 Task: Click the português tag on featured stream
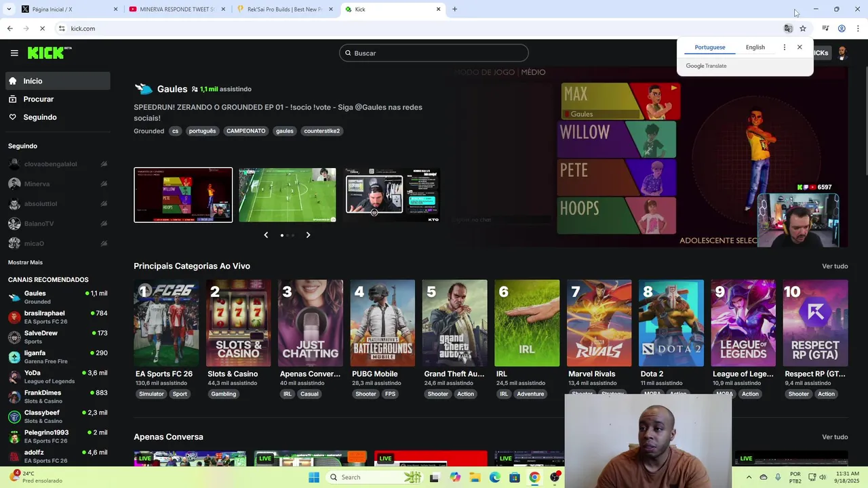point(202,131)
